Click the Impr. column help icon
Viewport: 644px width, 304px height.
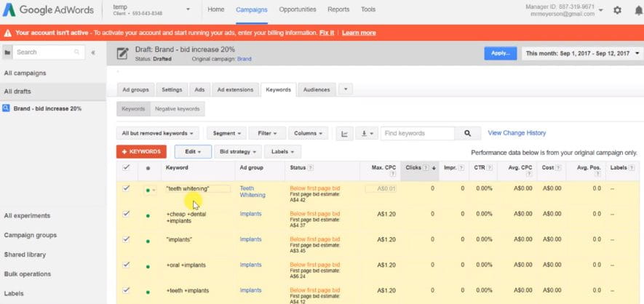(461, 168)
